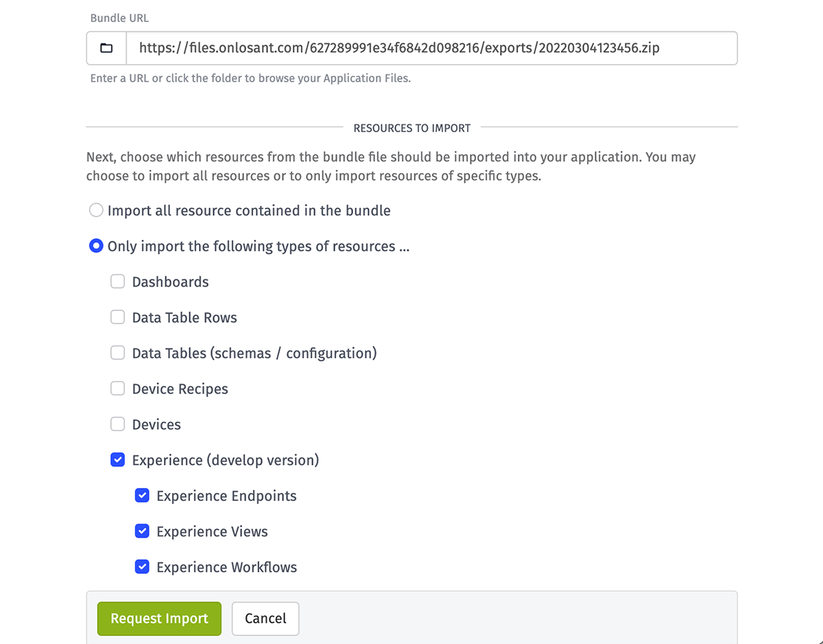
Task: Check the Dashboards checkbox
Action: pos(117,281)
